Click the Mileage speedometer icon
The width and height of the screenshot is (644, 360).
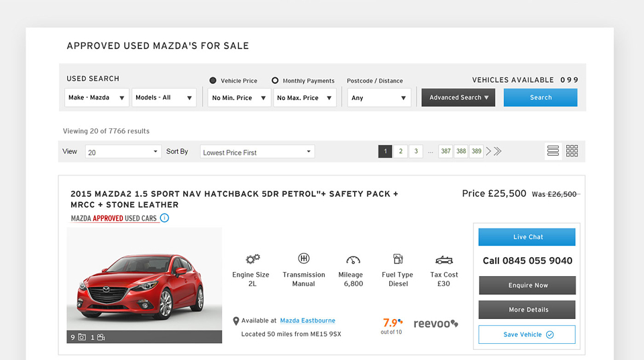[354, 260]
